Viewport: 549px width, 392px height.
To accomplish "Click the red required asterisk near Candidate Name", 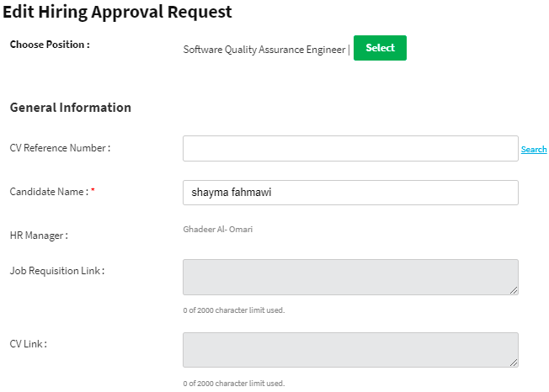I will pos(93,192).
